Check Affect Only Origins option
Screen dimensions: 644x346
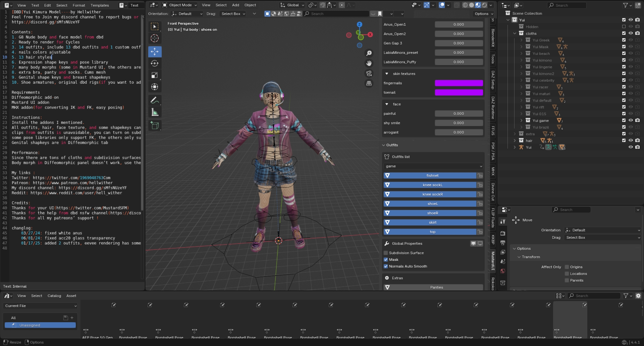(x=567, y=267)
